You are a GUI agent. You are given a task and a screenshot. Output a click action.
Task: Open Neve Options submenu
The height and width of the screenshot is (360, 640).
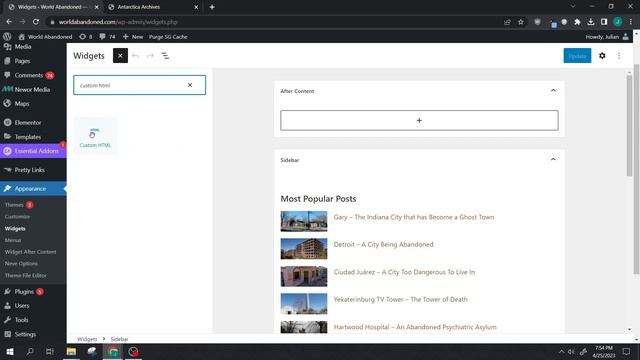tap(21, 264)
